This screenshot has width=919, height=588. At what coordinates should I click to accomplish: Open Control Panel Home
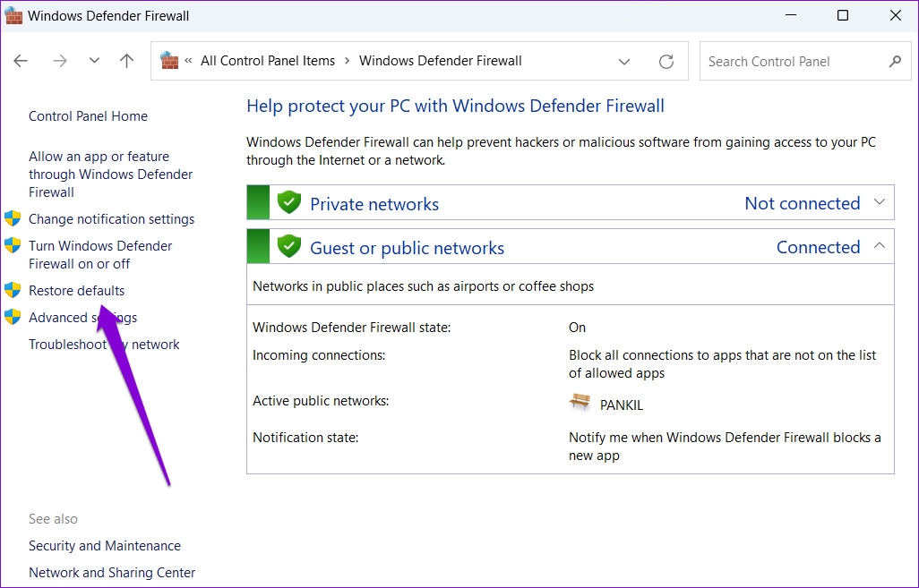tap(88, 116)
